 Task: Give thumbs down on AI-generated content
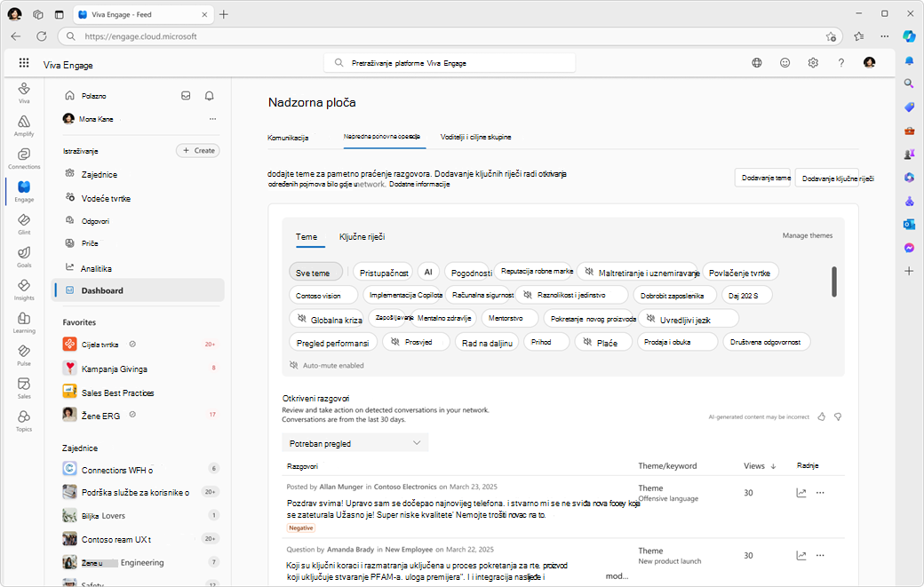point(838,416)
